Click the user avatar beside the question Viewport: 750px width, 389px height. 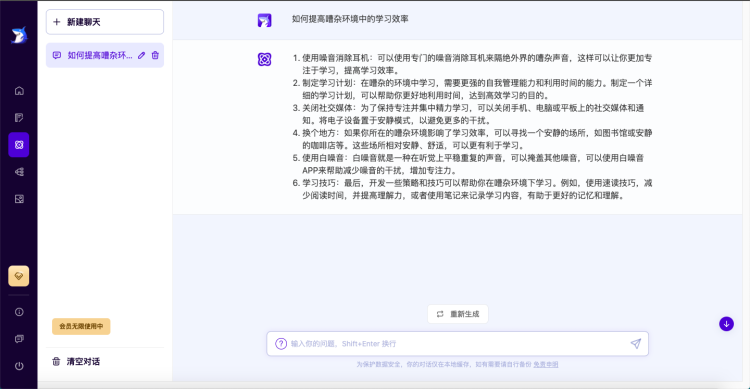265,20
